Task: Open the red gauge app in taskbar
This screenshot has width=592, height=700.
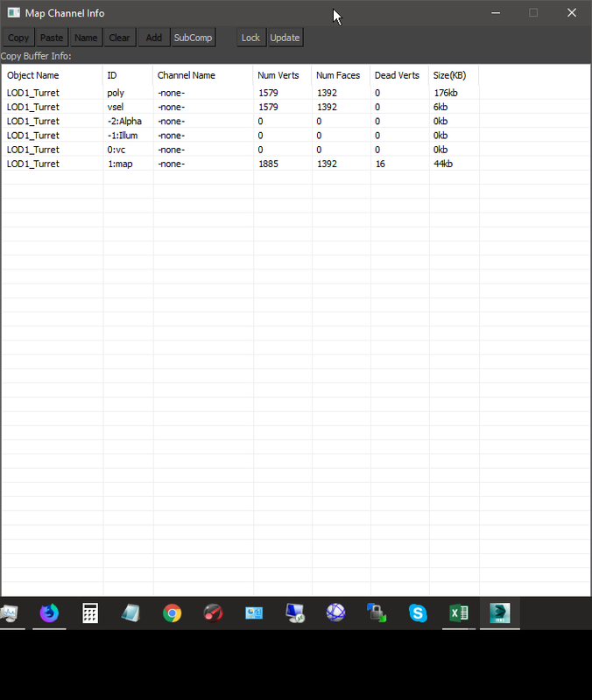Action: pos(213,613)
